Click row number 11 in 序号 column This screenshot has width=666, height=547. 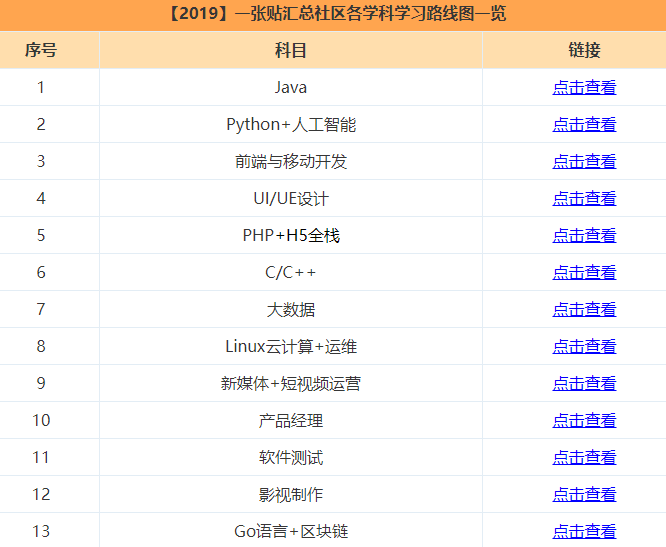pyautogui.click(x=41, y=457)
